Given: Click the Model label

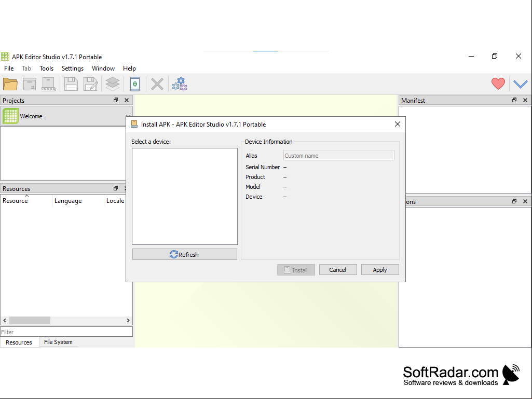Looking at the screenshot, I should (x=253, y=187).
